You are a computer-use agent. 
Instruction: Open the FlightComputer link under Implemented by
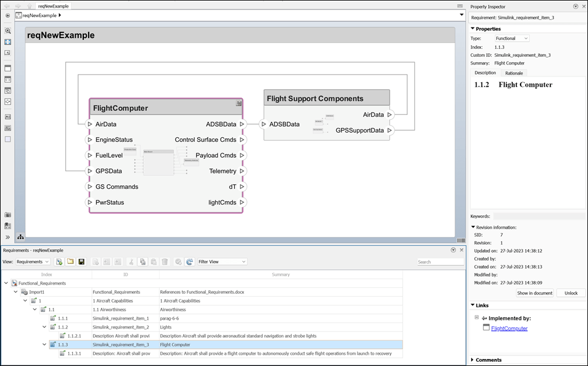(509, 328)
